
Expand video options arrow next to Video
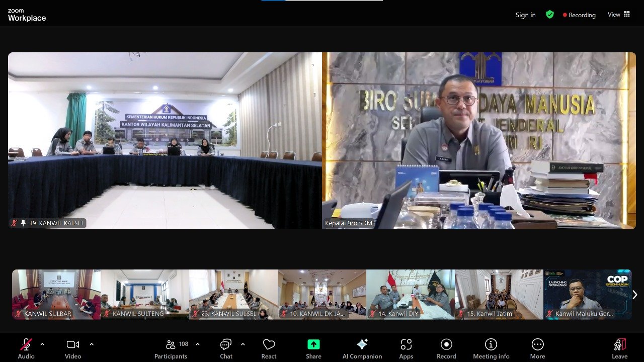pos(92,344)
